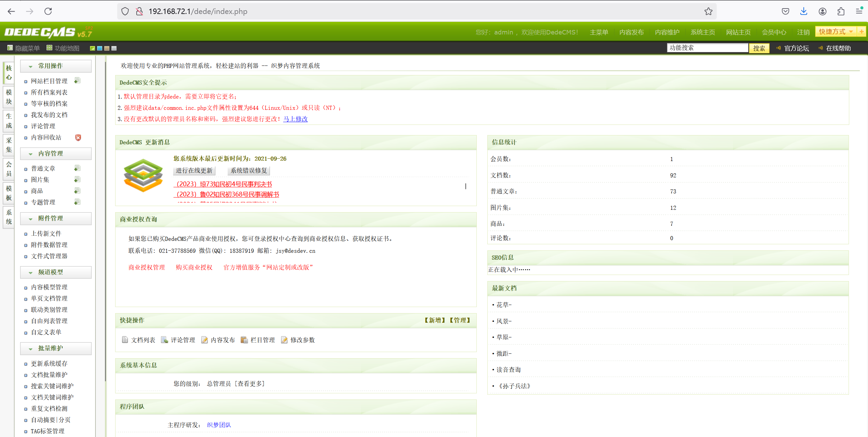This screenshot has width=868, height=437.
Task: Reload the page in browser
Action: 48,11
